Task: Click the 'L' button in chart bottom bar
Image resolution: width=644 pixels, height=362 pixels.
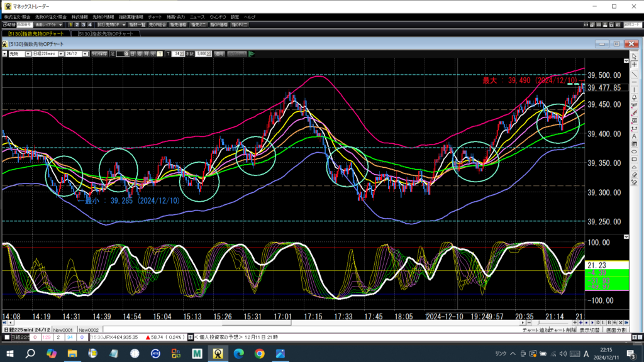Action: pos(603,322)
